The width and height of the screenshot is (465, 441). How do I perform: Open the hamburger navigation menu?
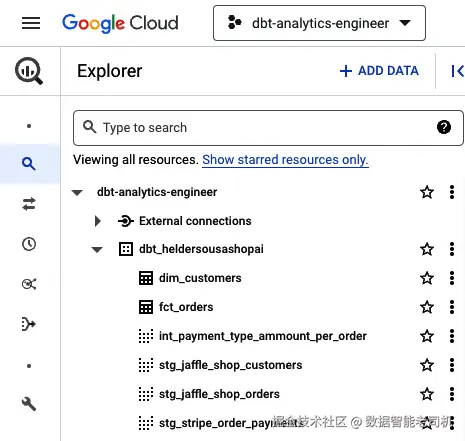tap(31, 23)
